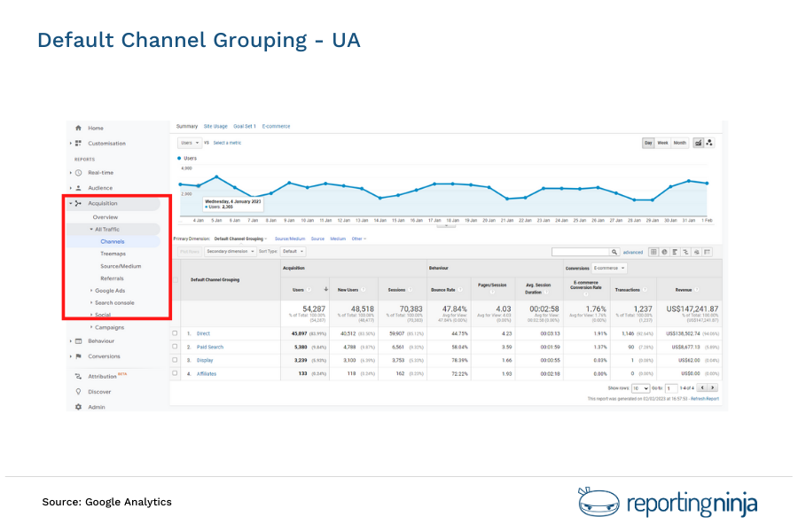This screenshot has width=798, height=532.
Task: Select the Data table view icon
Action: (x=653, y=252)
